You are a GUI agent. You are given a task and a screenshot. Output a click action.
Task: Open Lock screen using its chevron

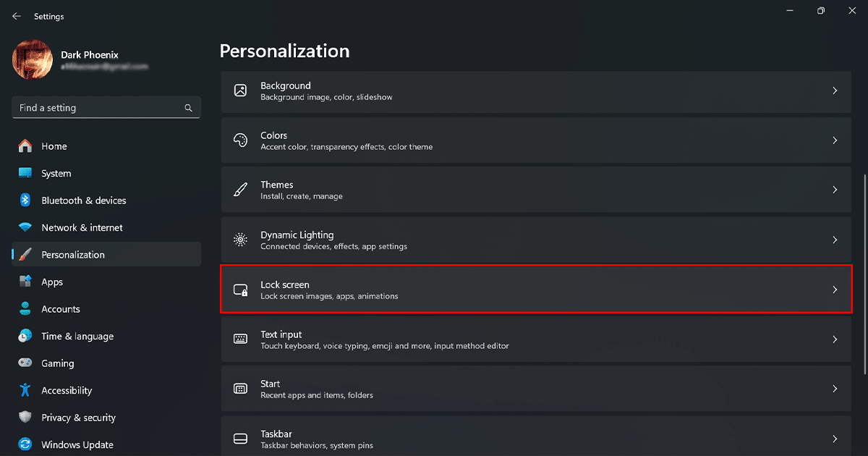coord(835,290)
